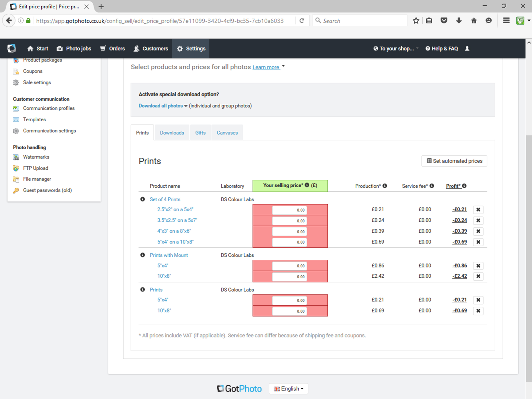Open Orders in the navigation bar
Image resolution: width=532 pixels, height=399 pixels.
coord(112,49)
